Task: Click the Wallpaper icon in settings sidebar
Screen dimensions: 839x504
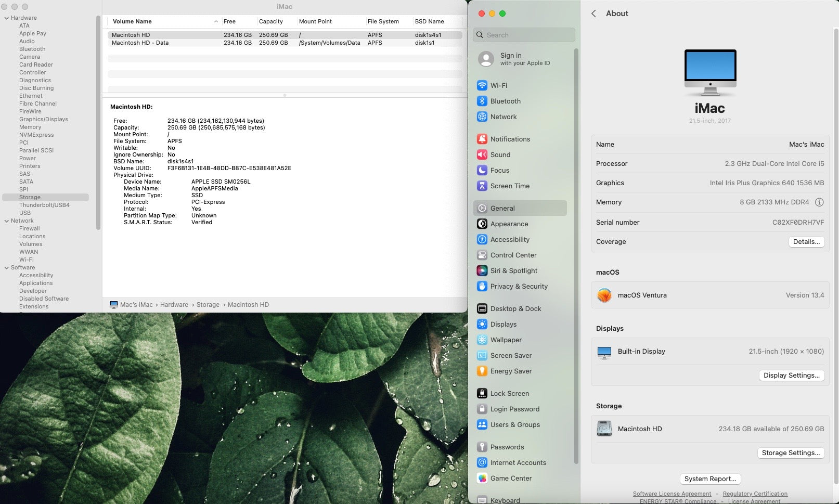Action: tap(482, 340)
